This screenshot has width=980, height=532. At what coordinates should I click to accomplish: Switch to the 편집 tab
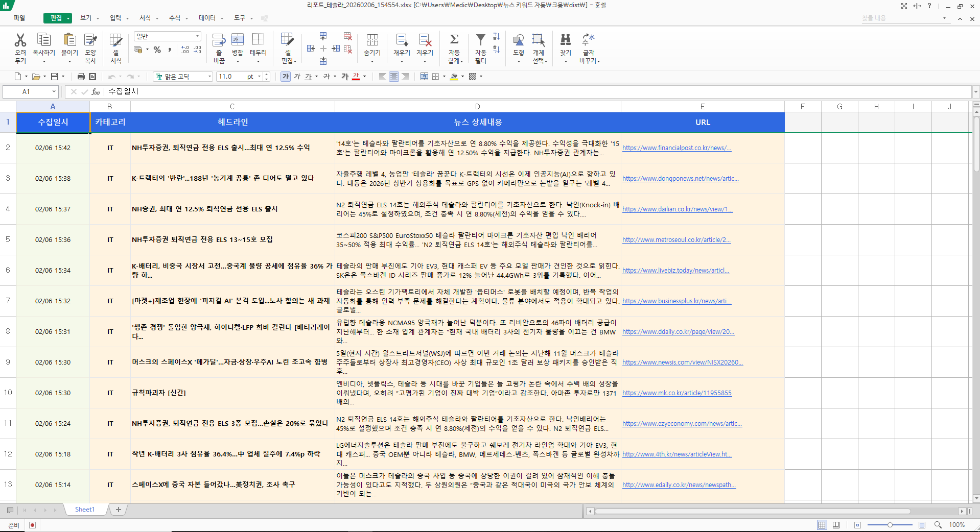[57, 18]
